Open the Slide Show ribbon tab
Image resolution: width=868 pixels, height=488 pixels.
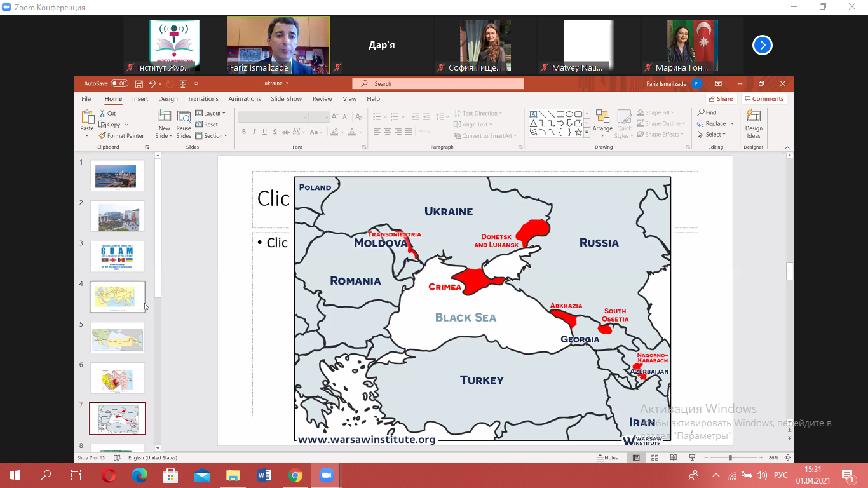[x=286, y=99]
